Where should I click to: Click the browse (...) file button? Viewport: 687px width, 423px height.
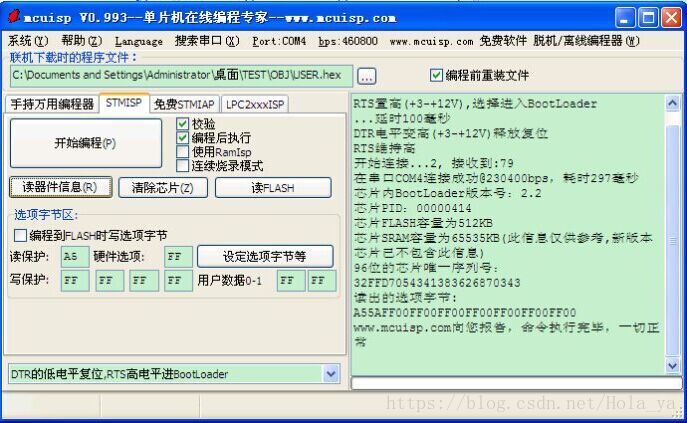(x=366, y=76)
